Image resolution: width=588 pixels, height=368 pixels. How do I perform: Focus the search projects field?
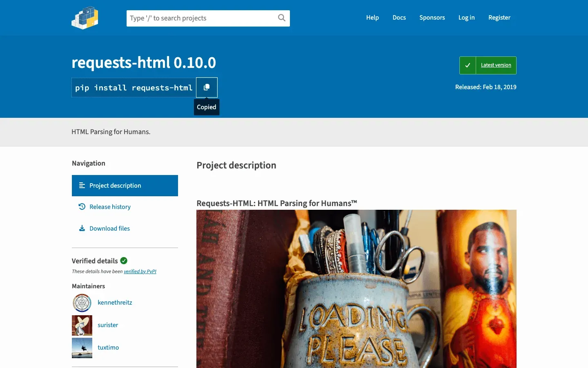click(208, 18)
